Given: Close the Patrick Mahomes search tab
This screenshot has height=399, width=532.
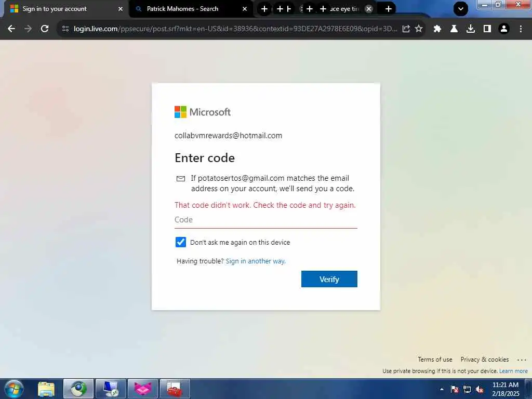Looking at the screenshot, I should (245, 9).
